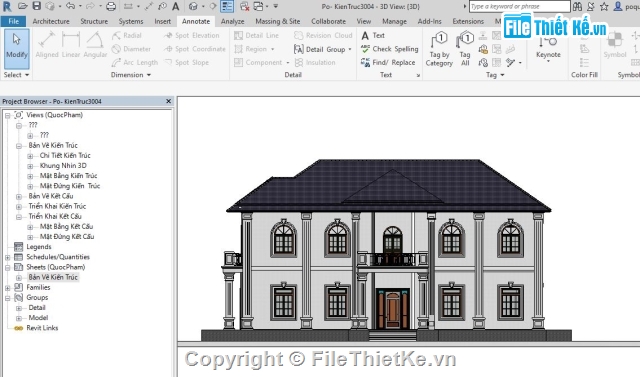Viewport: 640px width, 377px height.
Task: Run Check Spelling
Action: point(389,49)
